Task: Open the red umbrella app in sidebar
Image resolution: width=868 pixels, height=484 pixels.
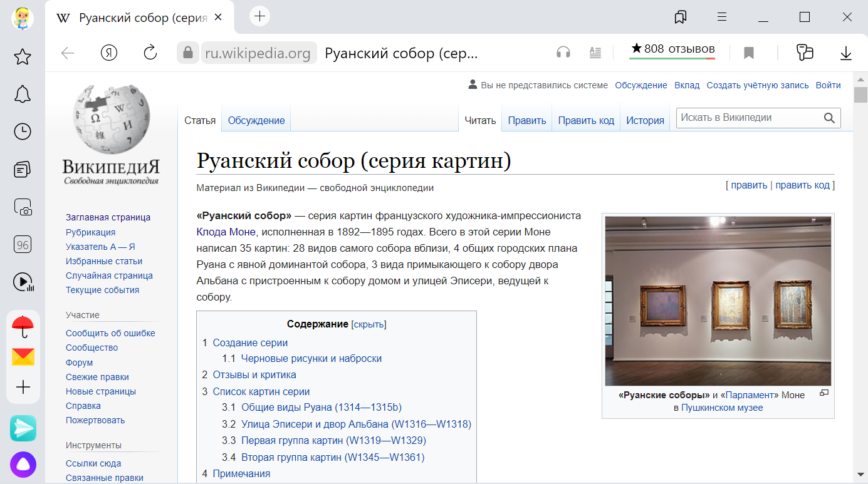Action: 23,326
